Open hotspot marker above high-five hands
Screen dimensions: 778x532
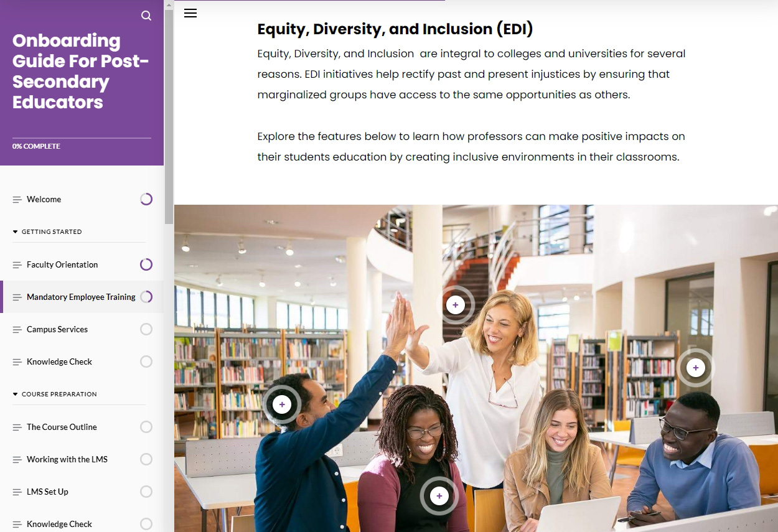(456, 305)
